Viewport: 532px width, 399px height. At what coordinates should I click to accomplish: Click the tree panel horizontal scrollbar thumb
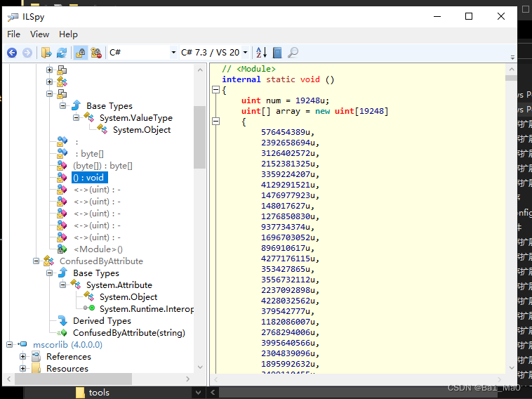(73, 379)
